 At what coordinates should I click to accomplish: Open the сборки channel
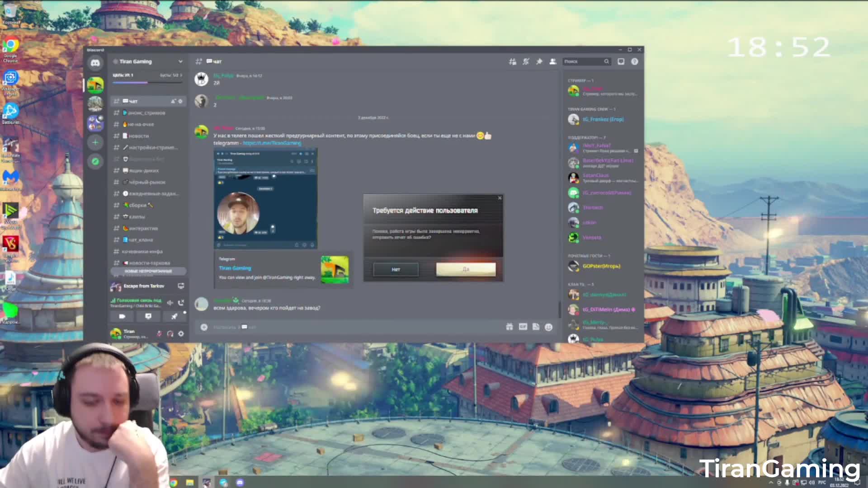pyautogui.click(x=148, y=205)
